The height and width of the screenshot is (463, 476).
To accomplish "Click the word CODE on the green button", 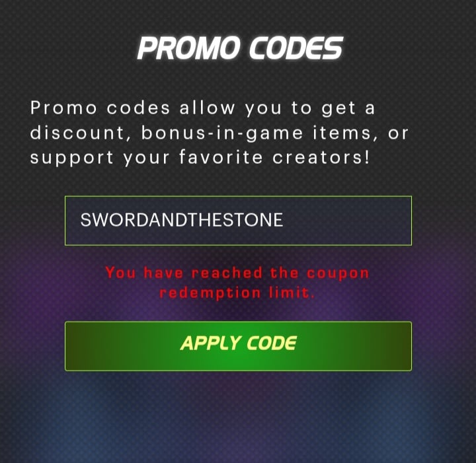I will (272, 343).
